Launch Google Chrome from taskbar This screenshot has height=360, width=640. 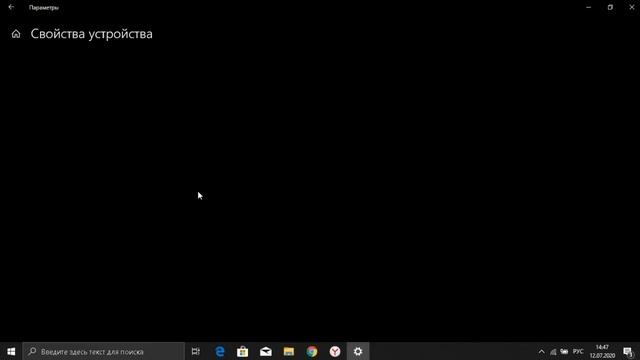312,351
